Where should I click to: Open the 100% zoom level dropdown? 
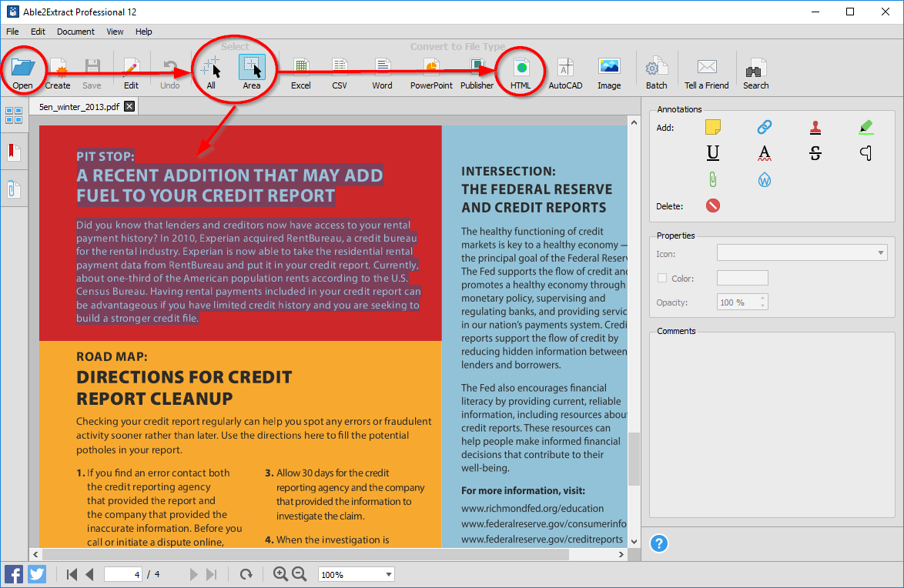point(357,574)
